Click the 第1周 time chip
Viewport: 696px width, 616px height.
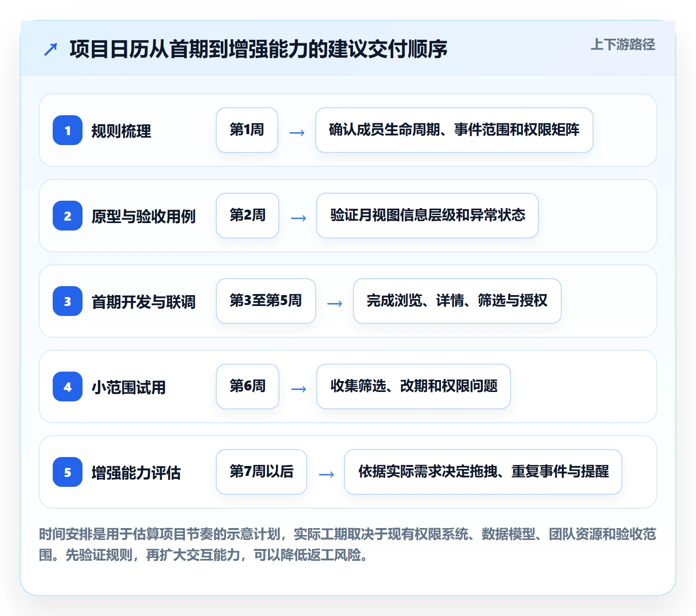pyautogui.click(x=247, y=130)
